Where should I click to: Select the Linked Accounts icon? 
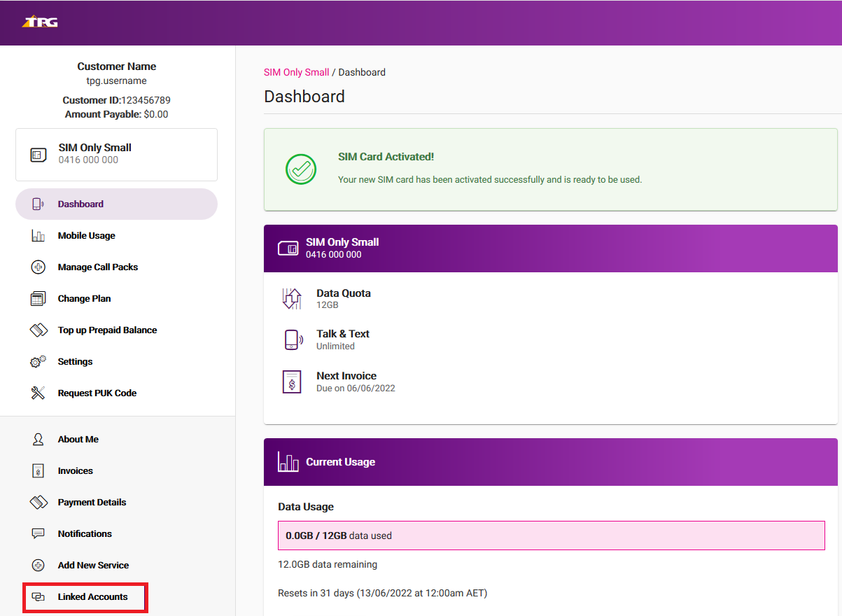tap(39, 596)
